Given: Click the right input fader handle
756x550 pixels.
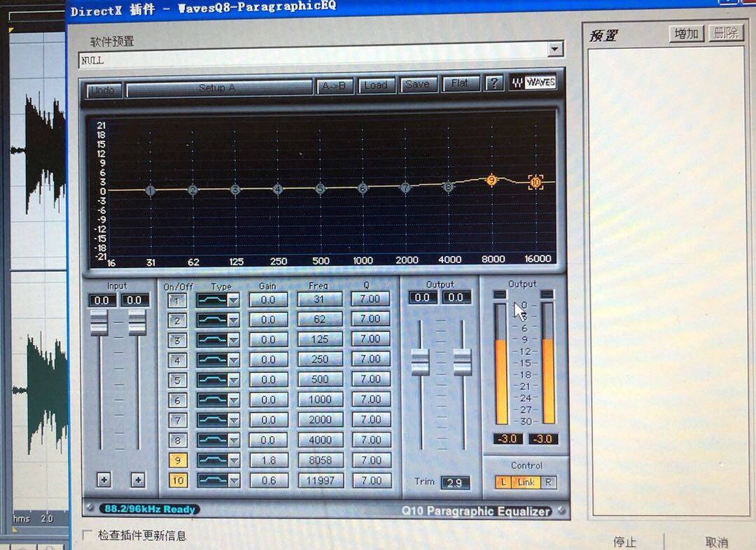Looking at the screenshot, I should tap(137, 323).
